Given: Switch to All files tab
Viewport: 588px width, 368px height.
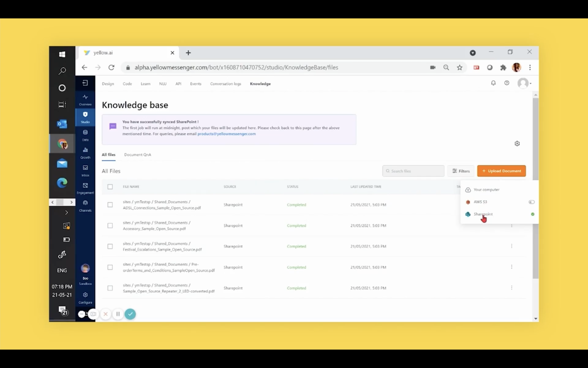Looking at the screenshot, I should 109,155.
